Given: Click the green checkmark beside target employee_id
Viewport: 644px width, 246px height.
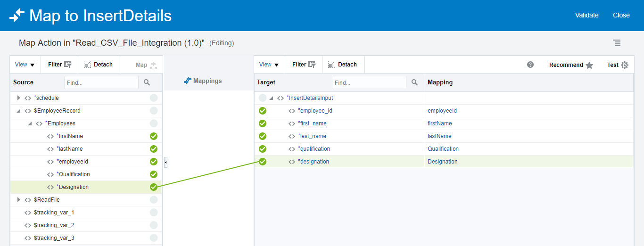Looking at the screenshot, I should [x=263, y=111].
